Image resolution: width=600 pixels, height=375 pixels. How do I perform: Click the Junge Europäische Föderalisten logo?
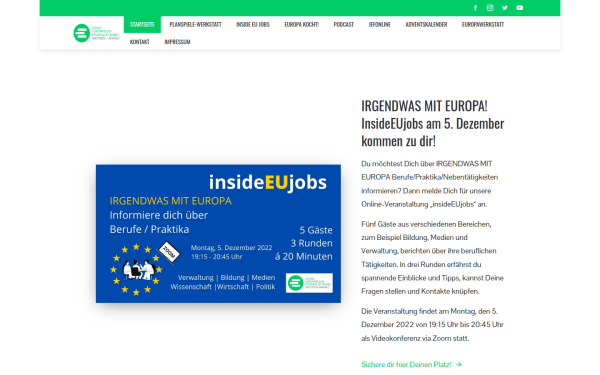tap(96, 33)
